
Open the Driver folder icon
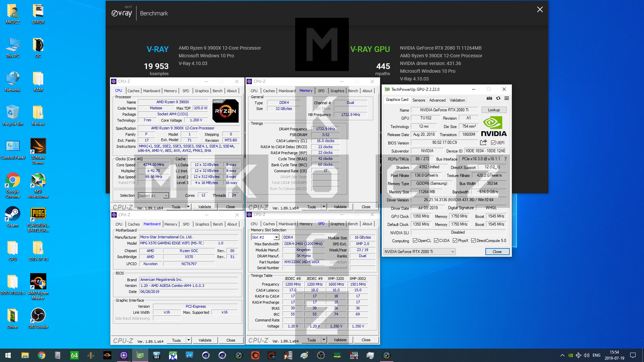(x=13, y=319)
